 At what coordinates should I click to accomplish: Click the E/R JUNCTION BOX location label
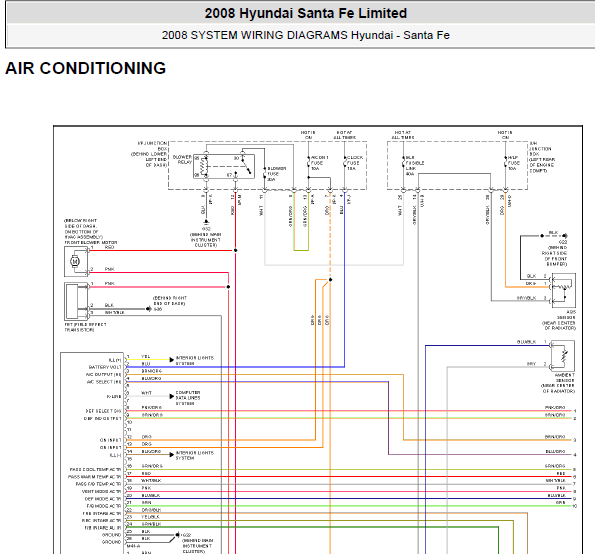(x=542, y=157)
